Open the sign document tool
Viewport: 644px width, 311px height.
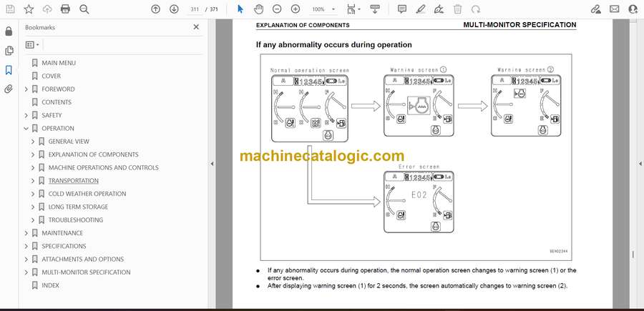[439, 9]
